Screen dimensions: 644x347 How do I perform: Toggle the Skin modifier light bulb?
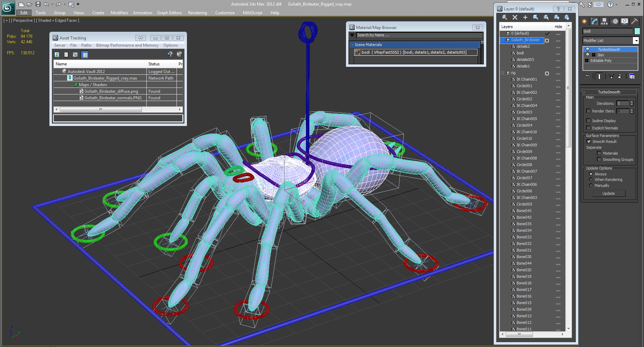point(587,55)
